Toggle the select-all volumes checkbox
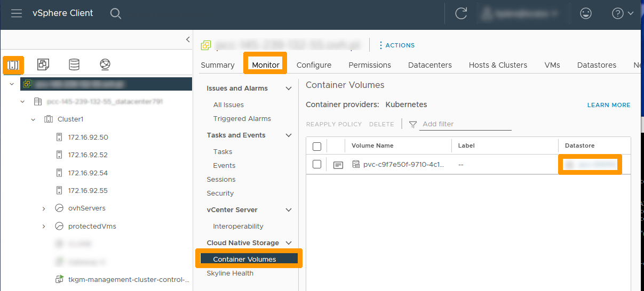 coord(317,146)
